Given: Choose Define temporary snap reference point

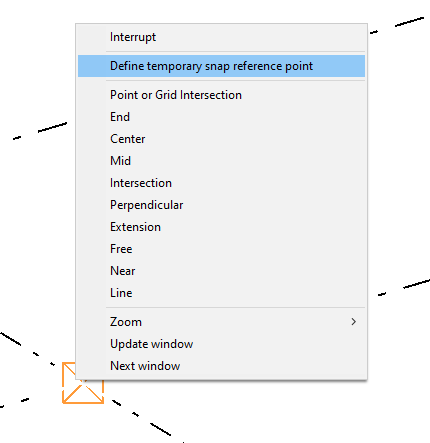Looking at the screenshot, I should [221, 66].
